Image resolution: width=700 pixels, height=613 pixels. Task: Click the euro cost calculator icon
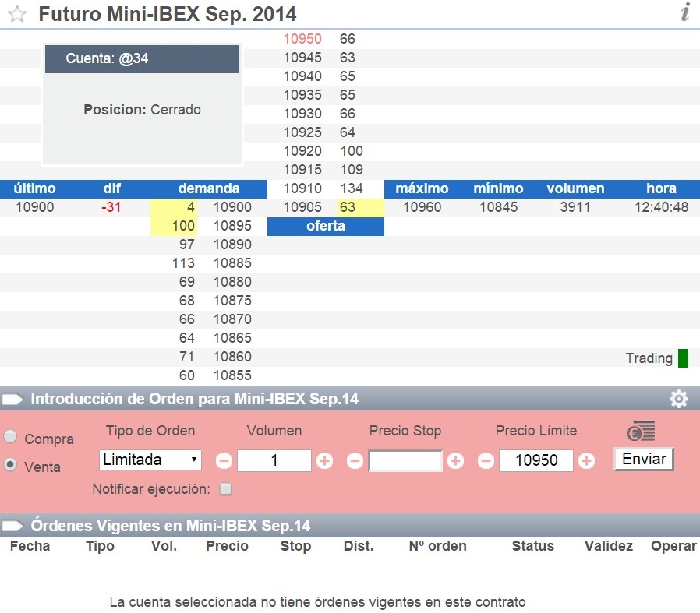tap(641, 431)
